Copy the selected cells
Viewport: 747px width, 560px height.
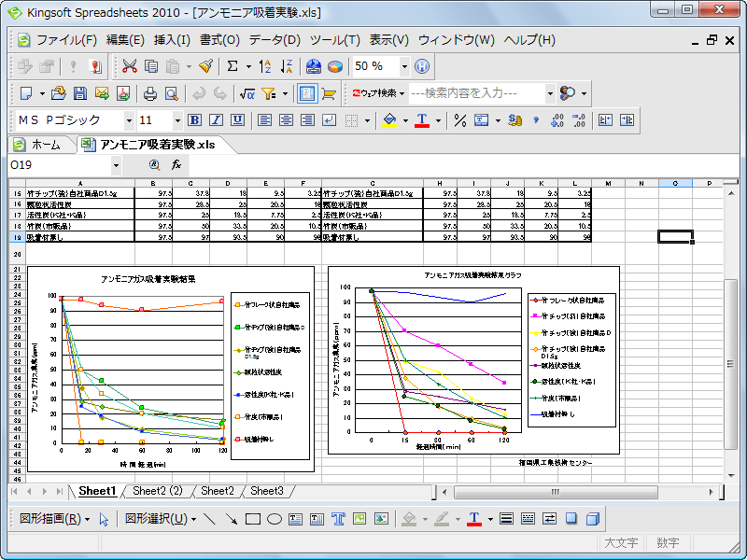pos(151,66)
